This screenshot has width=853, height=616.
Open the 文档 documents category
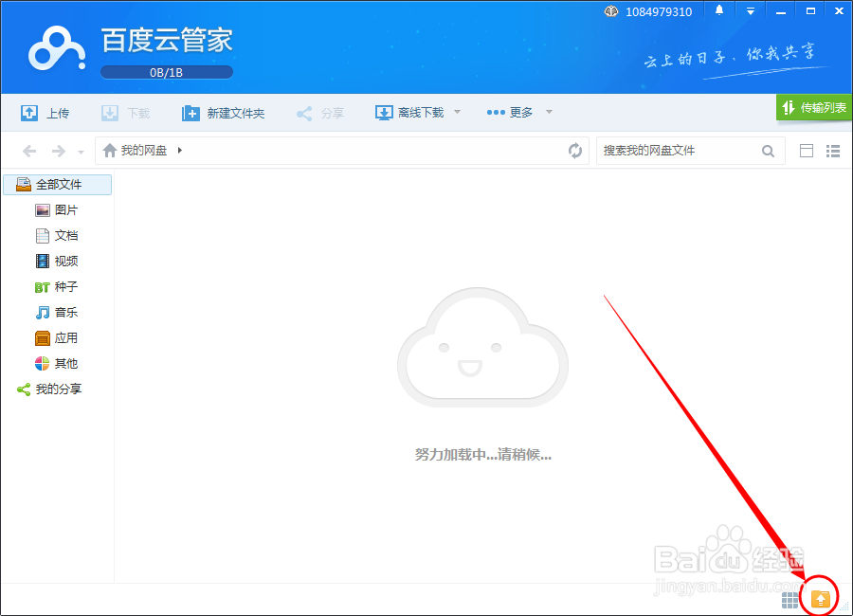63,235
